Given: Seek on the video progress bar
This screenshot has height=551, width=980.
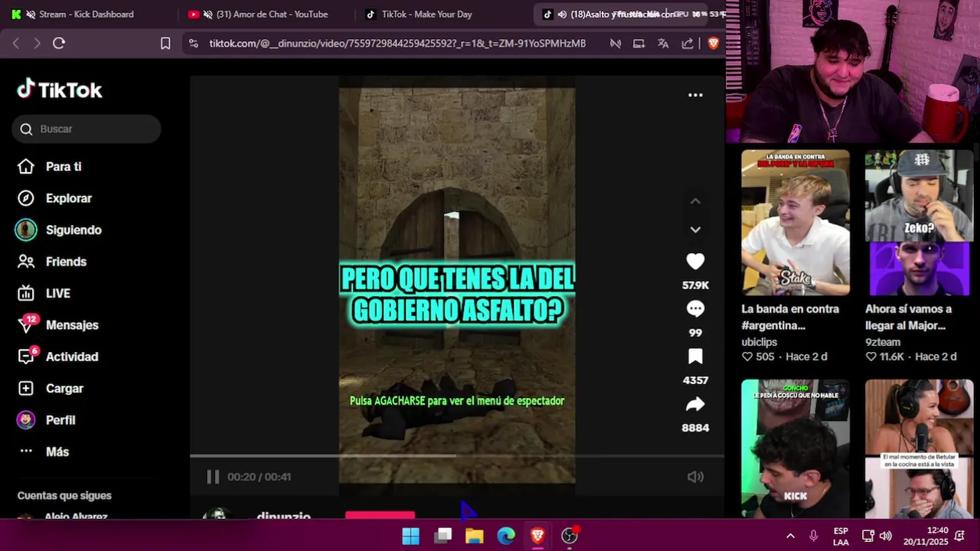Looking at the screenshot, I should [x=457, y=456].
